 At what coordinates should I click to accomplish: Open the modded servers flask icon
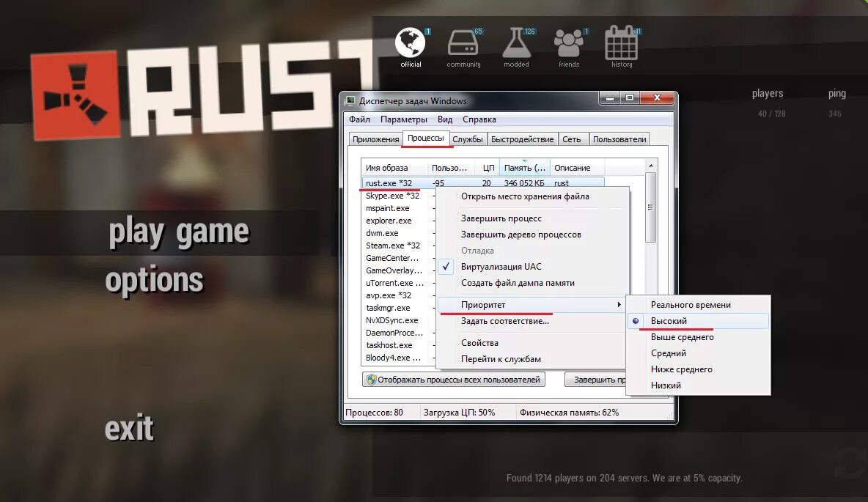[x=517, y=43]
